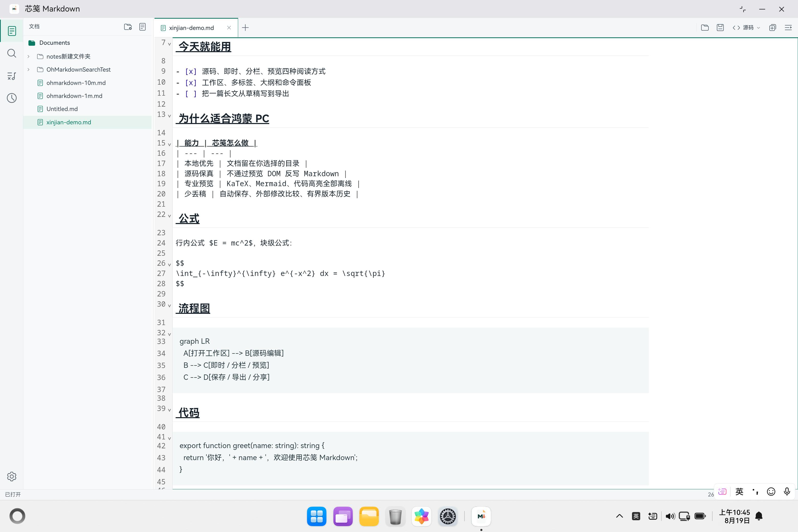Open the search panel in sidebar

pos(12,53)
